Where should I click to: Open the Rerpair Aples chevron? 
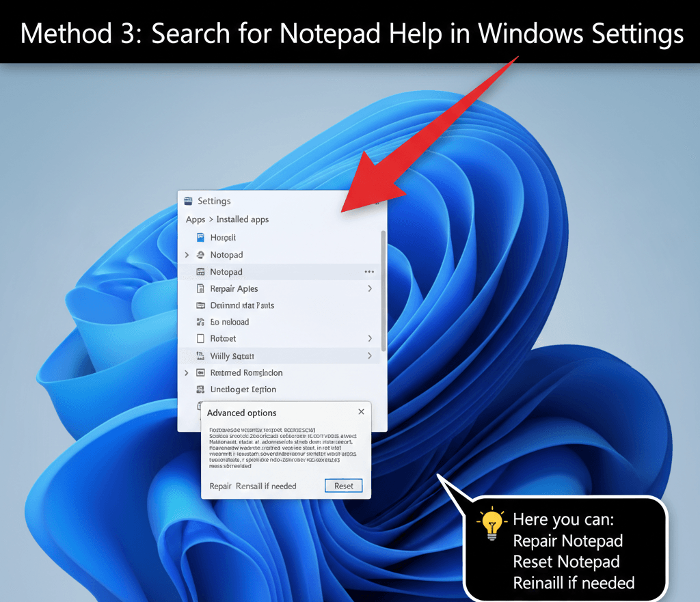tap(370, 289)
